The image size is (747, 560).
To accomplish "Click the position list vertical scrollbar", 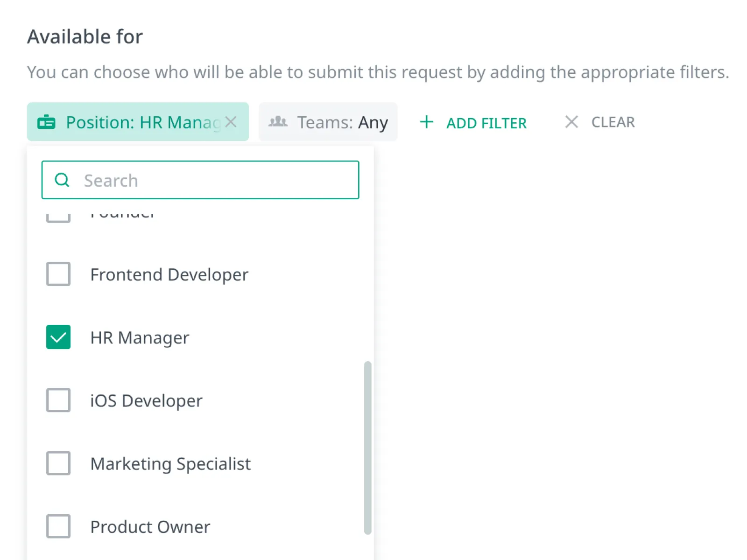I will point(368,448).
